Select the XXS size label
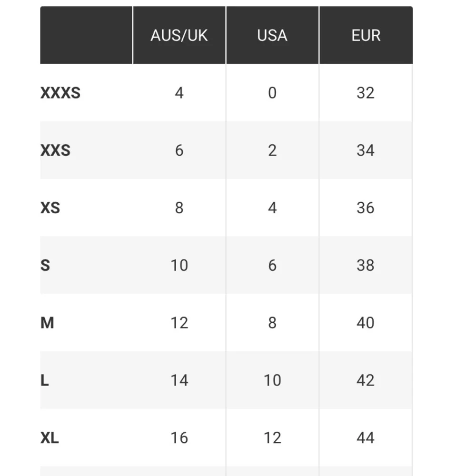 55,150
